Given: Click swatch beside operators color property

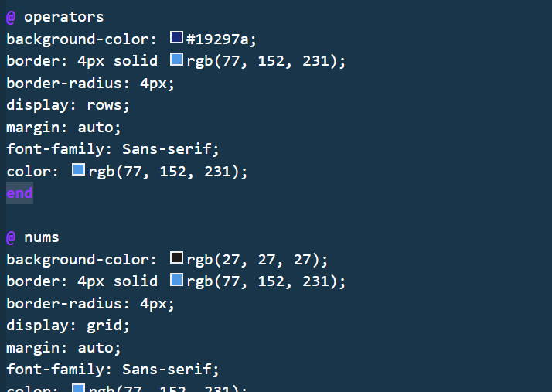Looking at the screenshot, I should [x=78, y=170].
